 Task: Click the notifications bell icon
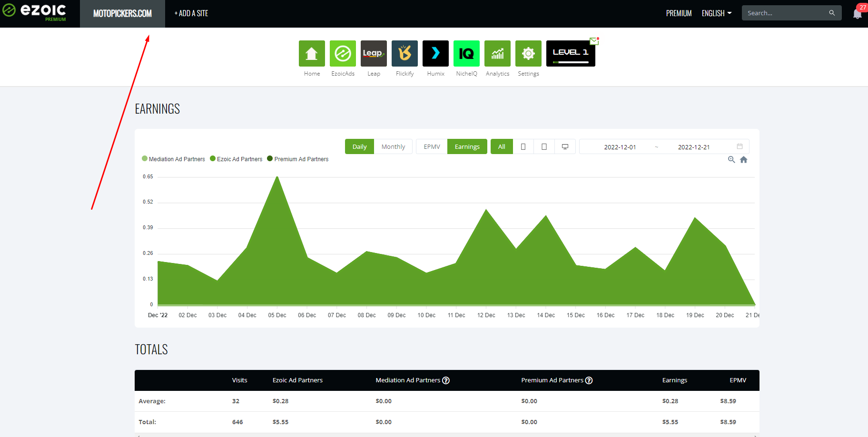pyautogui.click(x=858, y=14)
